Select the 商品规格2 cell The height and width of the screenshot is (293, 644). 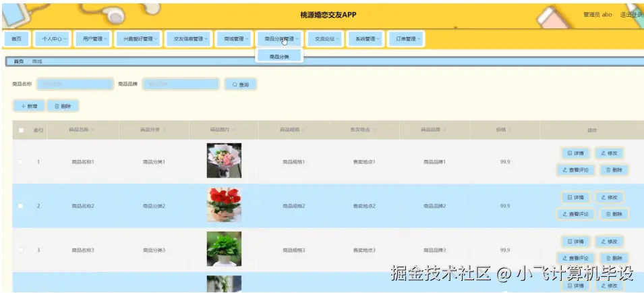293,206
